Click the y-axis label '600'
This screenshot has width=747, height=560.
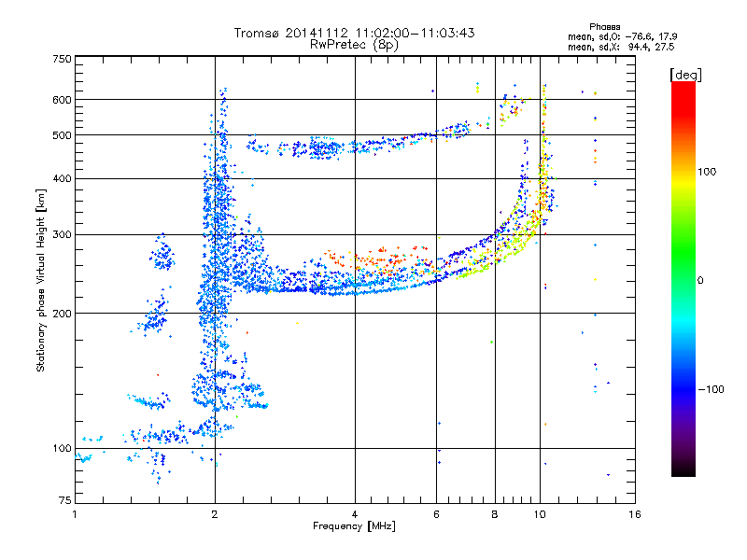62,100
